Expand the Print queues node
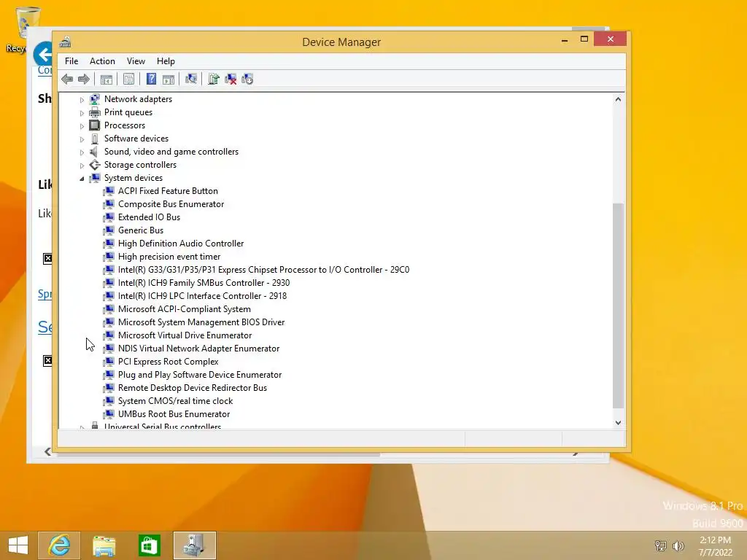 (82, 113)
